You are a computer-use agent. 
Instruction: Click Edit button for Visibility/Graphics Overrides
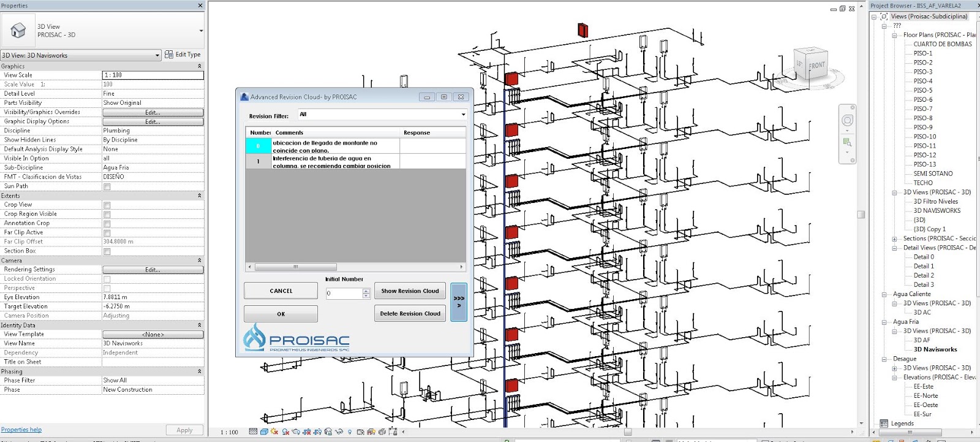[153, 112]
